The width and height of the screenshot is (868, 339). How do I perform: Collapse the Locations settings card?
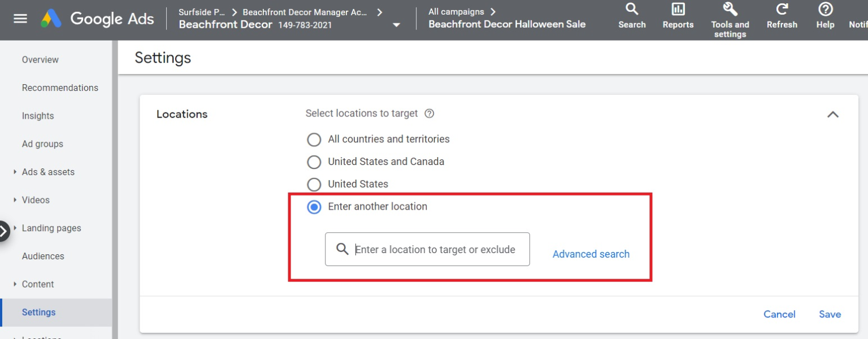832,114
